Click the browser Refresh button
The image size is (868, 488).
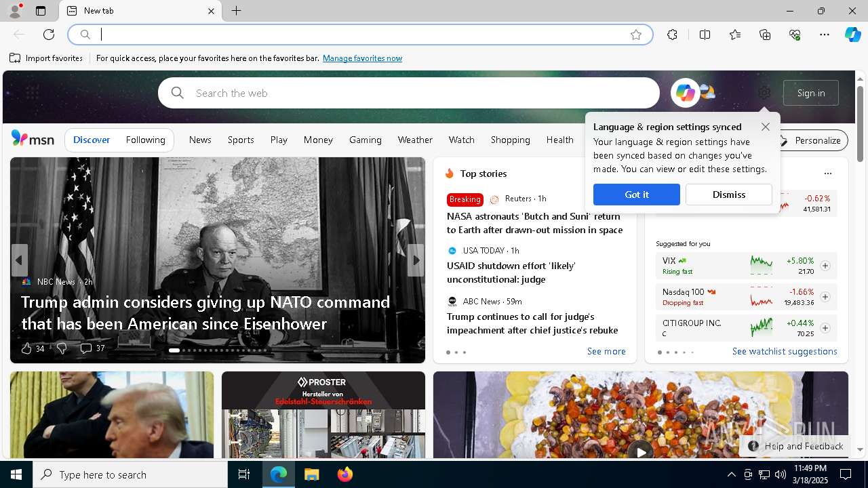[49, 35]
